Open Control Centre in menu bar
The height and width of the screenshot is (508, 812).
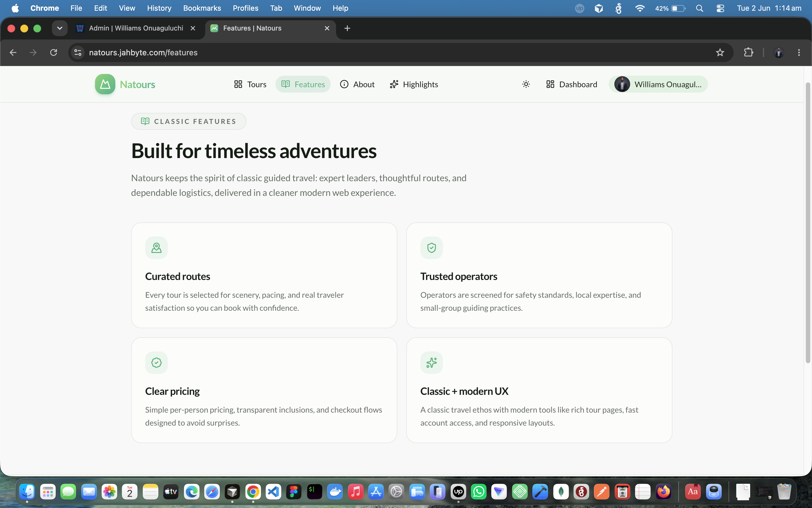720,8
